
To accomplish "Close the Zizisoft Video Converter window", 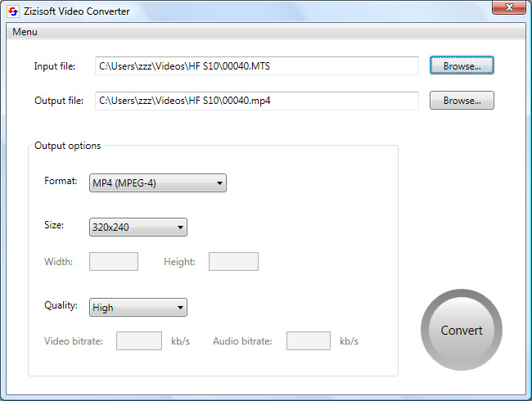I will click(509, 7).
